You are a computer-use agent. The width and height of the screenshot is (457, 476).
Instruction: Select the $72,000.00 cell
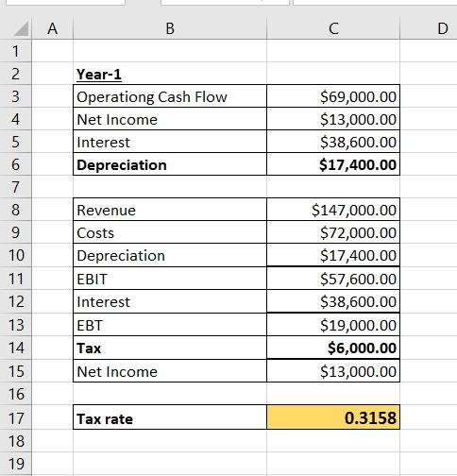pos(333,232)
